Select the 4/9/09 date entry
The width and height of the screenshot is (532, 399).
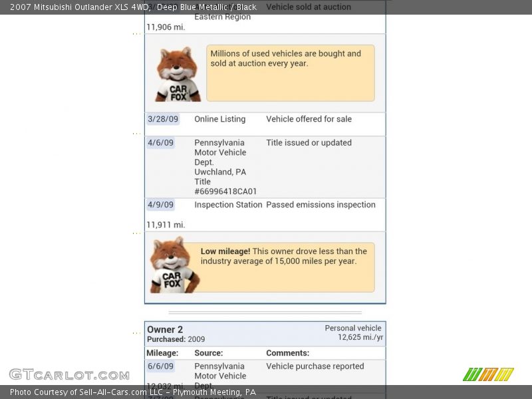[160, 205]
